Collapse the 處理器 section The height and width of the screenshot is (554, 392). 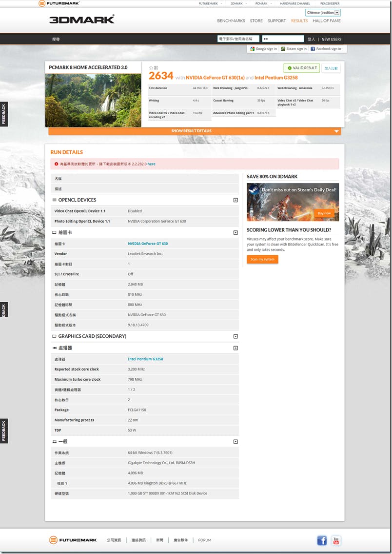pos(235,348)
